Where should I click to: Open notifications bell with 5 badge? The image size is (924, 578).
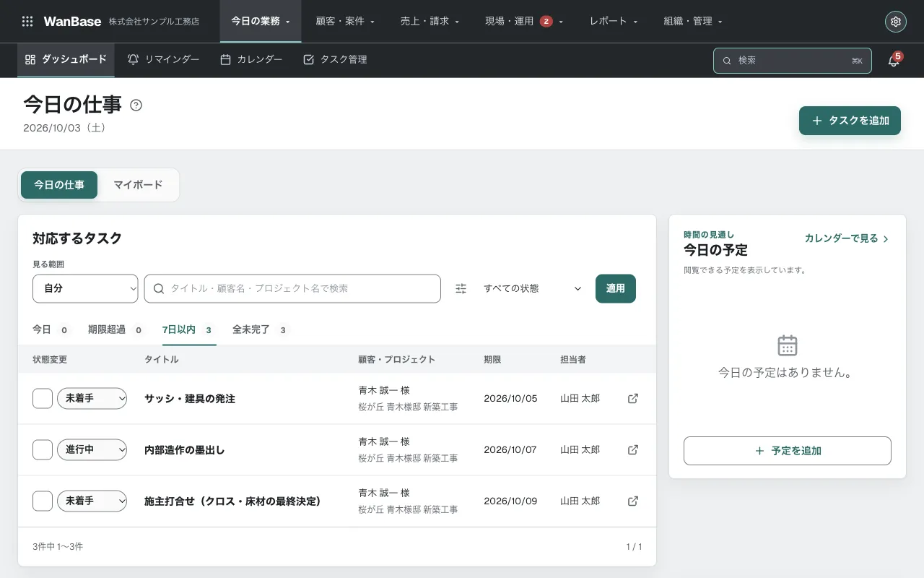[894, 61]
